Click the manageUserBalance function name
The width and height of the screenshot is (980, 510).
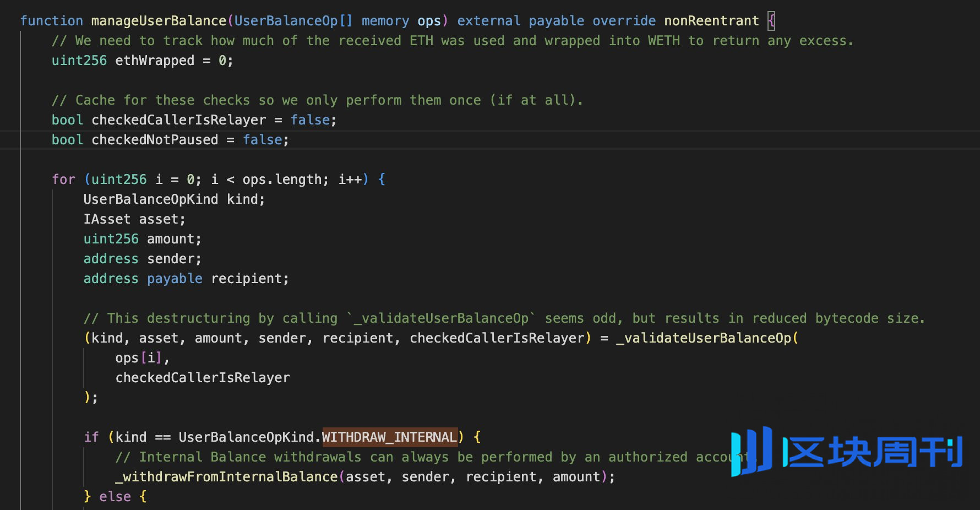[158, 21]
